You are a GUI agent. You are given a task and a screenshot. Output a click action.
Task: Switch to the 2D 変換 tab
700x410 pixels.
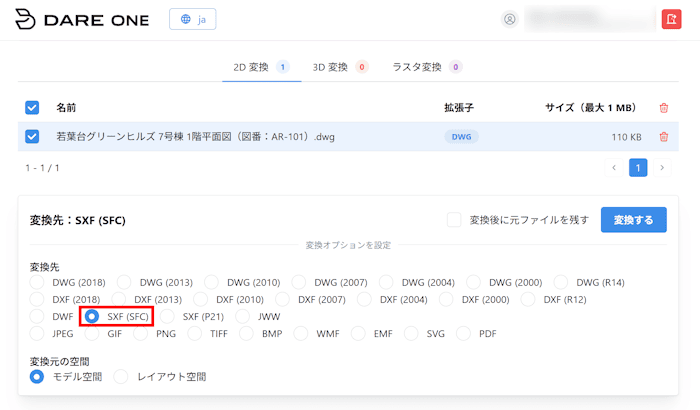(261, 67)
